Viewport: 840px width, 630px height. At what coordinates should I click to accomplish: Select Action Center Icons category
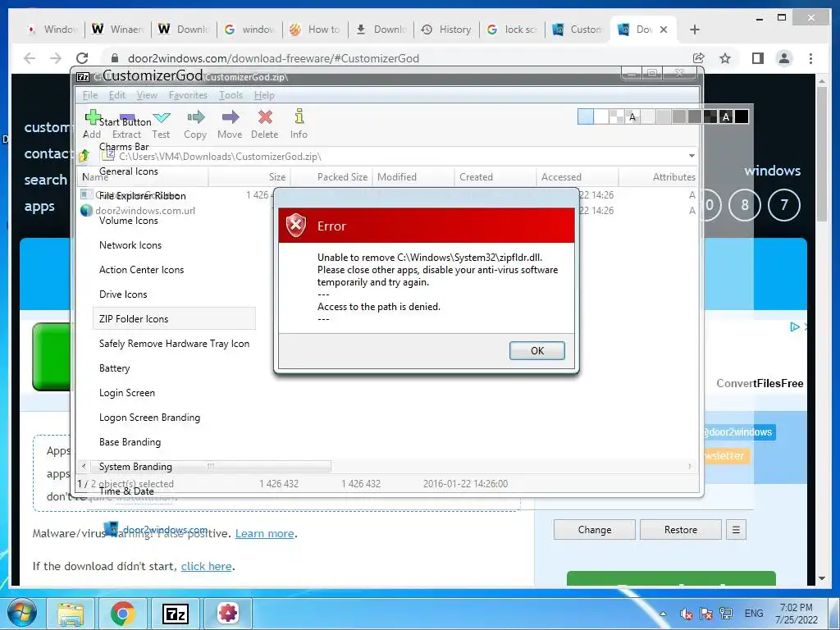[174, 270]
